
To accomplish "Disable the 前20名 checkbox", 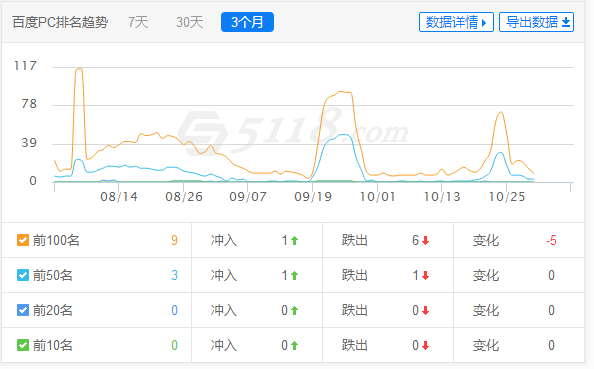I will point(23,310).
